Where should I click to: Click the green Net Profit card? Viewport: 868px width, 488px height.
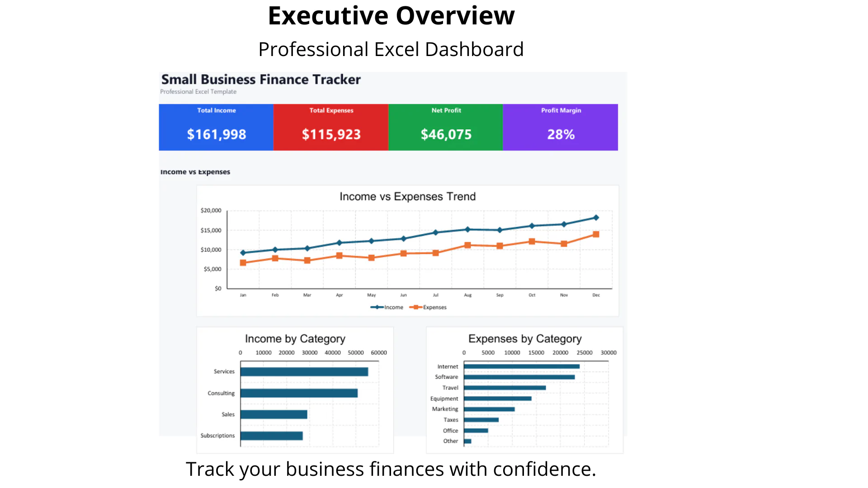pos(446,127)
